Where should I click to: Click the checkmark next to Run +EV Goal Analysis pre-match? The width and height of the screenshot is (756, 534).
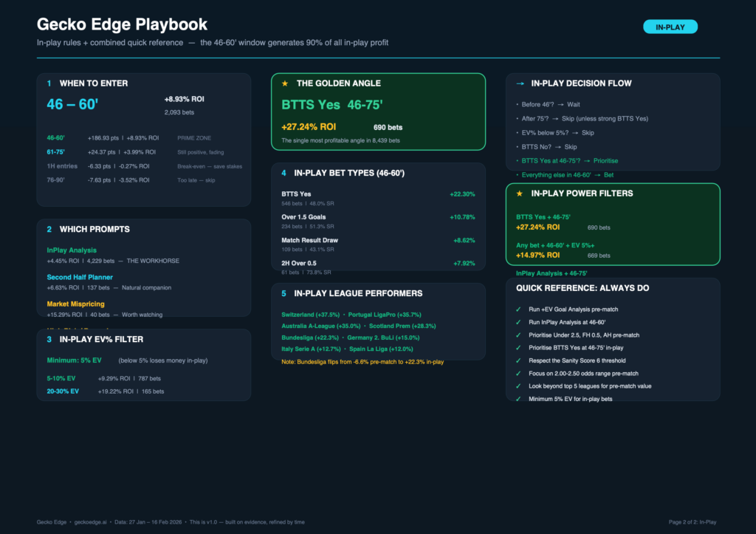coord(519,311)
